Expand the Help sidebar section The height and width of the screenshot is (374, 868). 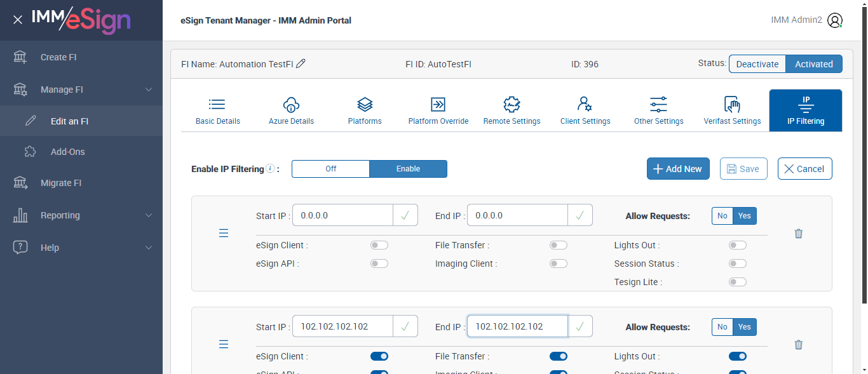click(x=149, y=248)
